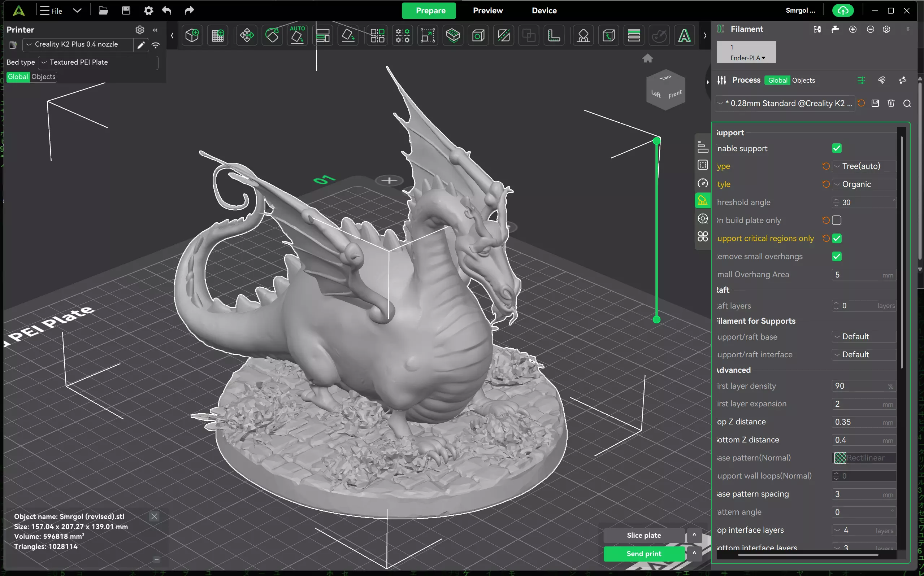Click the printer Wi-Fi connection icon

[156, 45]
